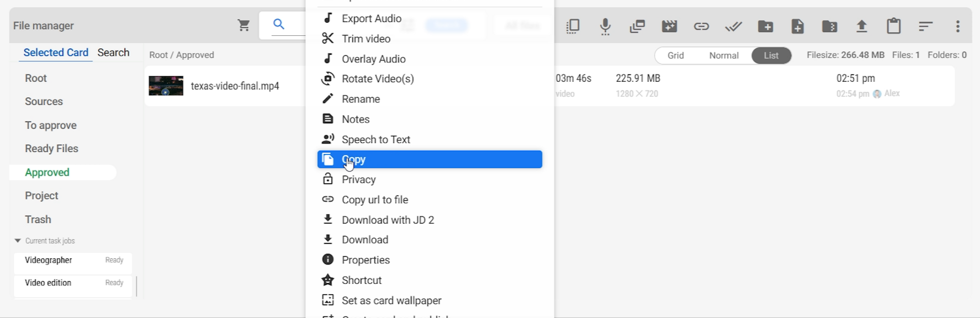
Task: Open the Approved folder in sidebar
Action: tap(47, 172)
